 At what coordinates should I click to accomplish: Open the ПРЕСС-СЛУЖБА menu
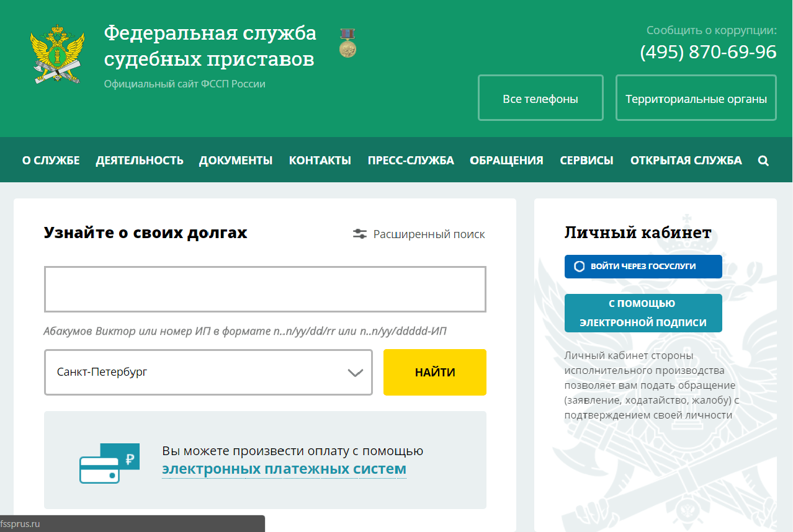pyautogui.click(x=411, y=161)
